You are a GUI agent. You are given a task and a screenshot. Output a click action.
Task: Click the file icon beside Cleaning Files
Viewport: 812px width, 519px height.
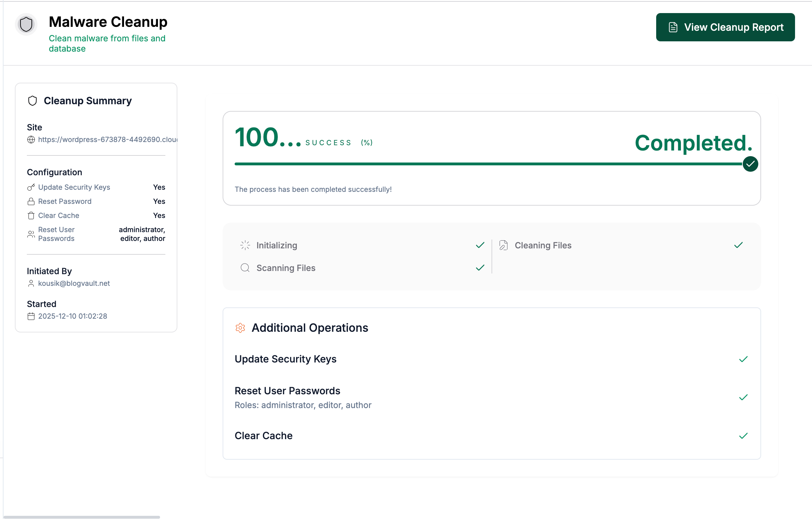tap(503, 245)
